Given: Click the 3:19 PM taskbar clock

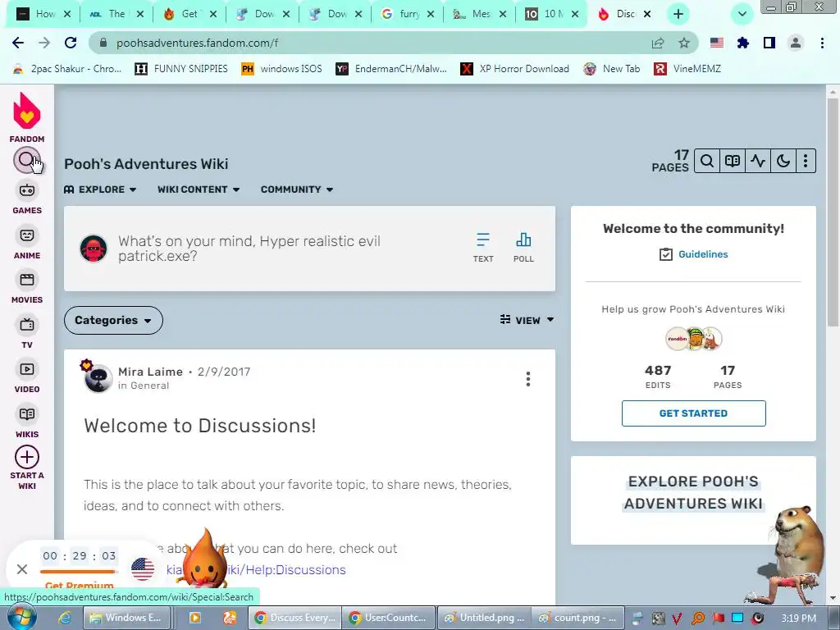Looking at the screenshot, I should [x=799, y=619].
